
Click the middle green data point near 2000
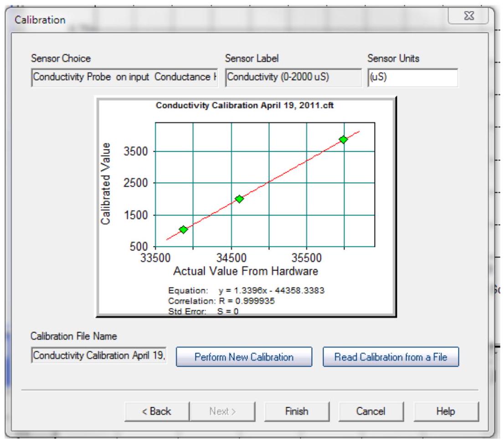(x=239, y=199)
